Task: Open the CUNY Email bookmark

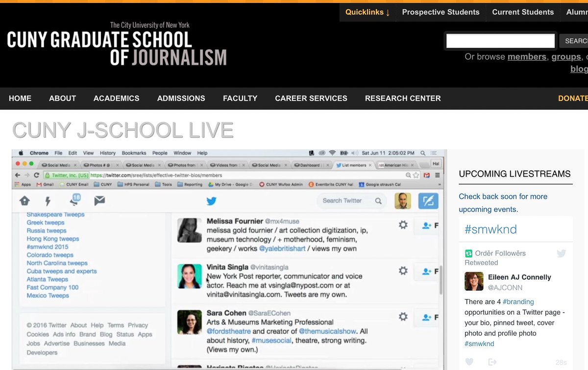Action: [74, 185]
